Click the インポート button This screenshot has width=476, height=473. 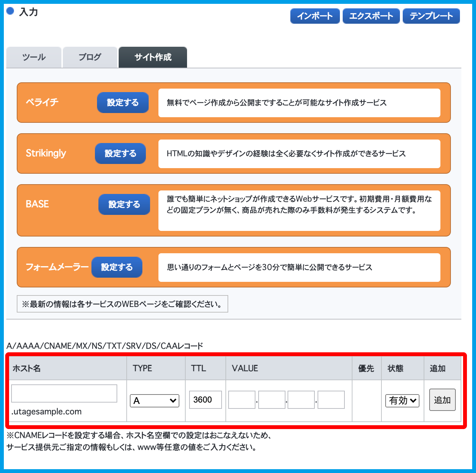[315, 16]
